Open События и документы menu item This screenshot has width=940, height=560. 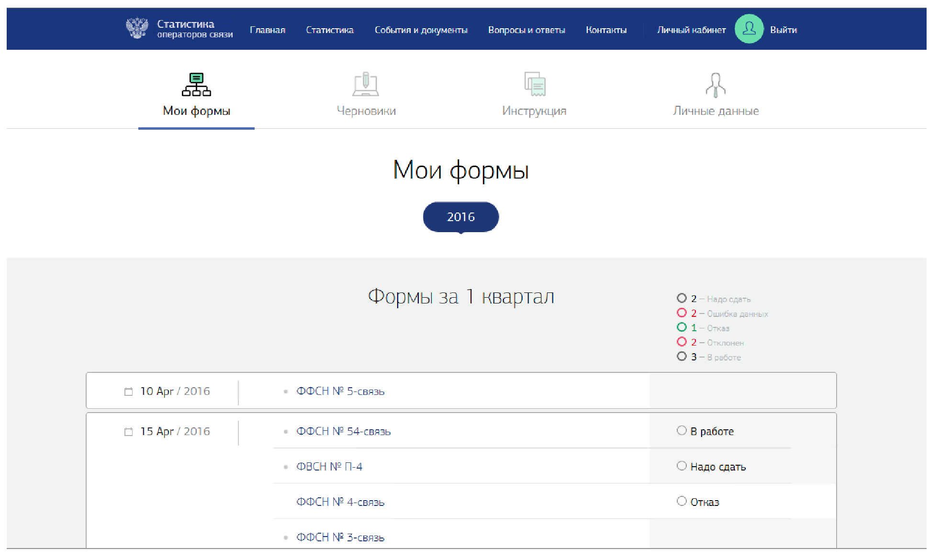(421, 30)
